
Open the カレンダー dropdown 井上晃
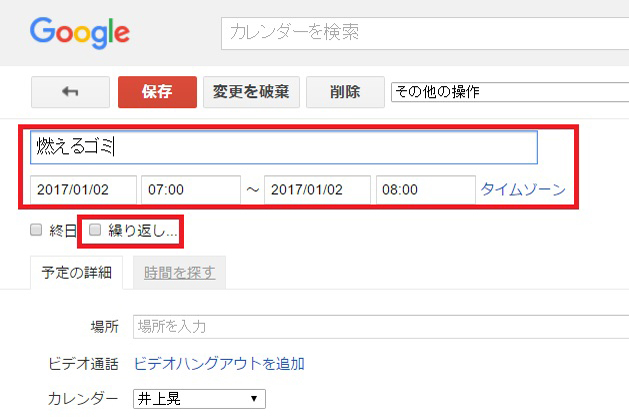(199, 399)
